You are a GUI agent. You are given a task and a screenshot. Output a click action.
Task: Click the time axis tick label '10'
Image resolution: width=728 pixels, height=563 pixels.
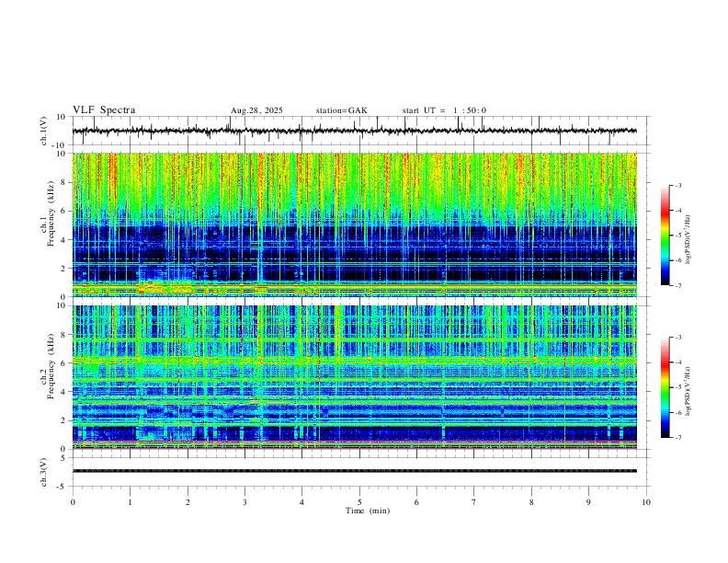click(646, 502)
